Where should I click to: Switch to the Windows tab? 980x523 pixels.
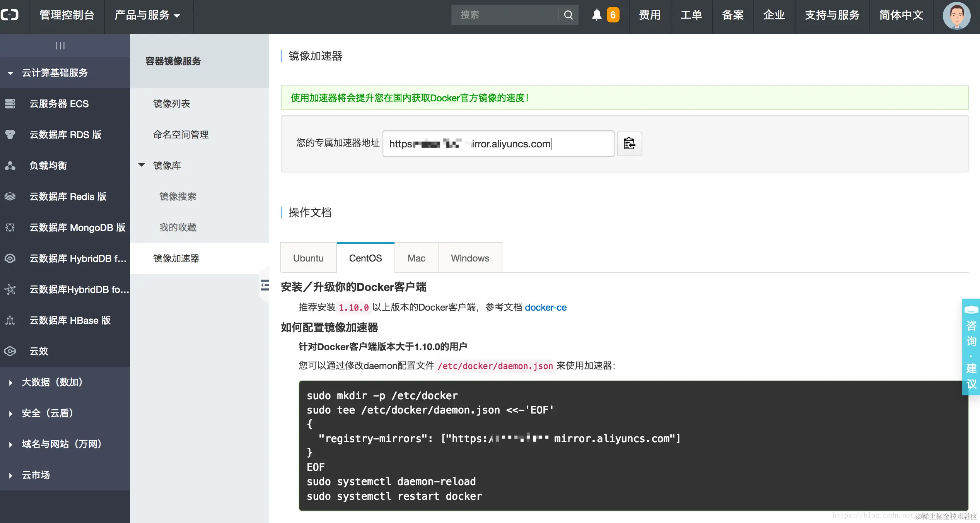470,258
